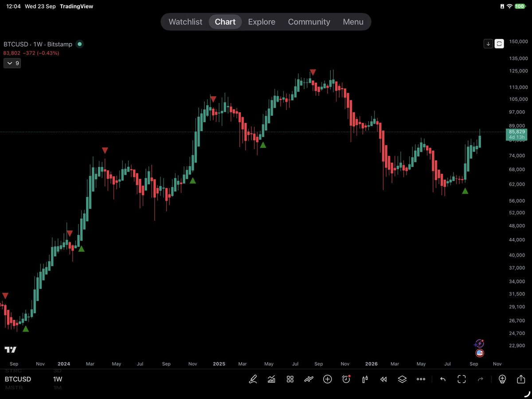Open the indicators chart icon in bottom toolbar
The image size is (532, 399).
271,379
